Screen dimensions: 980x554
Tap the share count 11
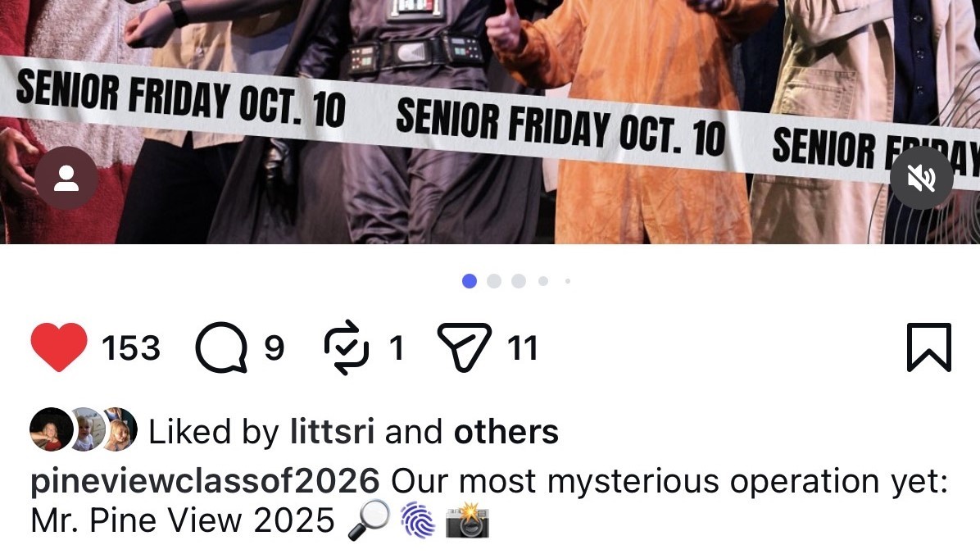(523, 348)
